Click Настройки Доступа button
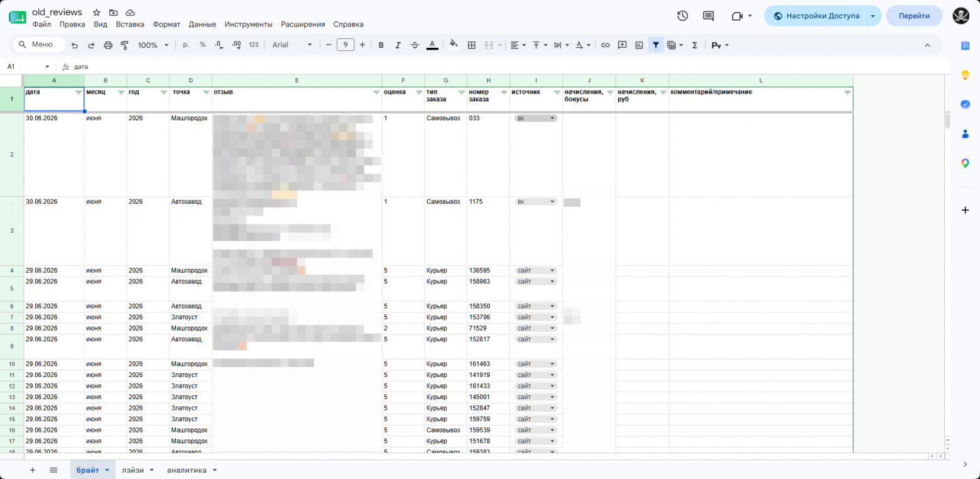The image size is (980, 479). (x=815, y=16)
